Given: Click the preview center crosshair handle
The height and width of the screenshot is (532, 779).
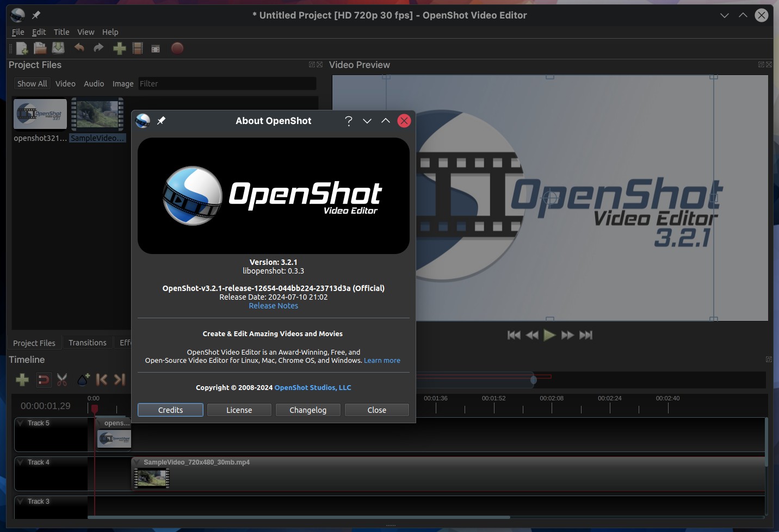Looking at the screenshot, I should (x=550, y=198).
